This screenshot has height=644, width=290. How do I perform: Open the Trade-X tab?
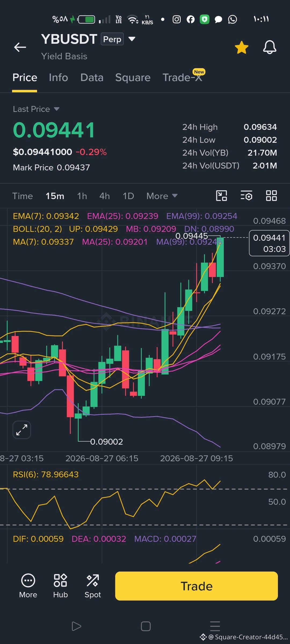(x=182, y=78)
